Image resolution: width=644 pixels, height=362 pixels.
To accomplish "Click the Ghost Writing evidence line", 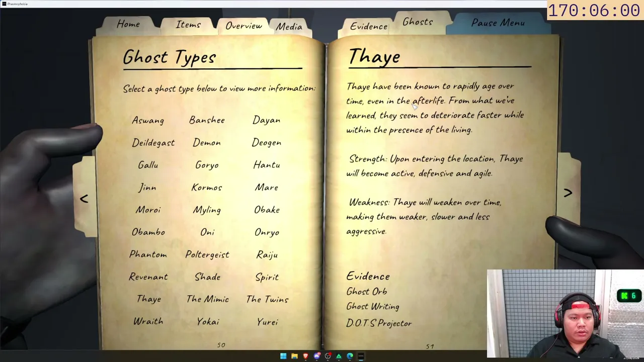I will pos(373,307).
